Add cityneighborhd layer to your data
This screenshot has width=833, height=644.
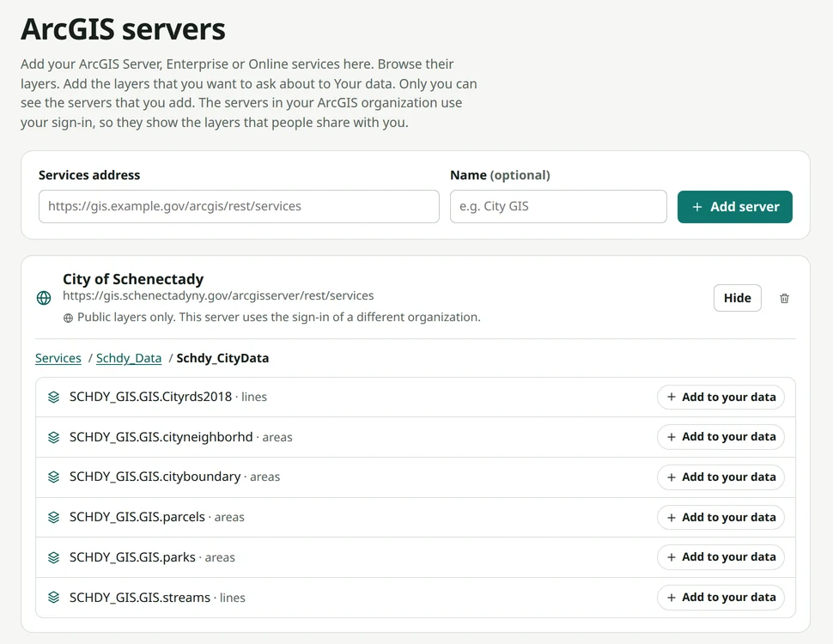pos(721,437)
